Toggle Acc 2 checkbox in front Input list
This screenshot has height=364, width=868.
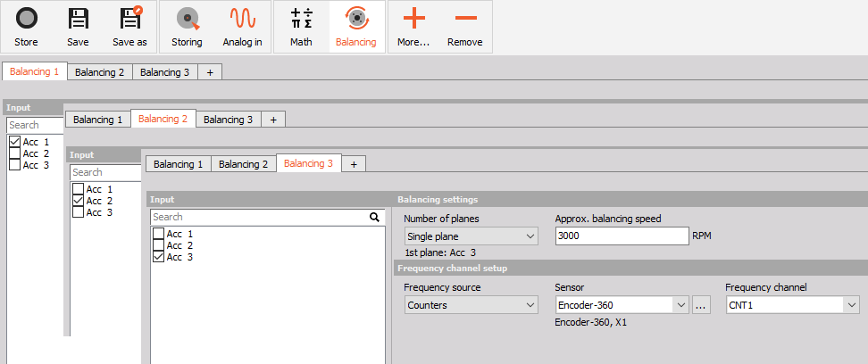pos(158,245)
